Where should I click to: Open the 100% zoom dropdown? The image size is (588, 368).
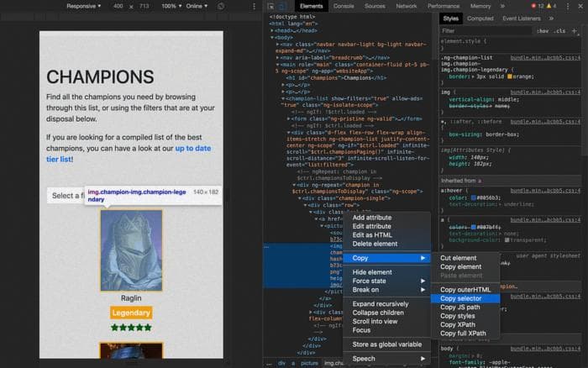point(171,6)
